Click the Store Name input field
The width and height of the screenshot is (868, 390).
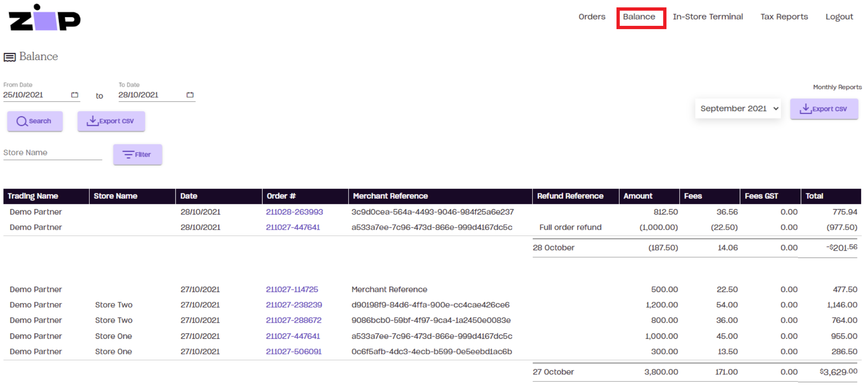click(52, 153)
